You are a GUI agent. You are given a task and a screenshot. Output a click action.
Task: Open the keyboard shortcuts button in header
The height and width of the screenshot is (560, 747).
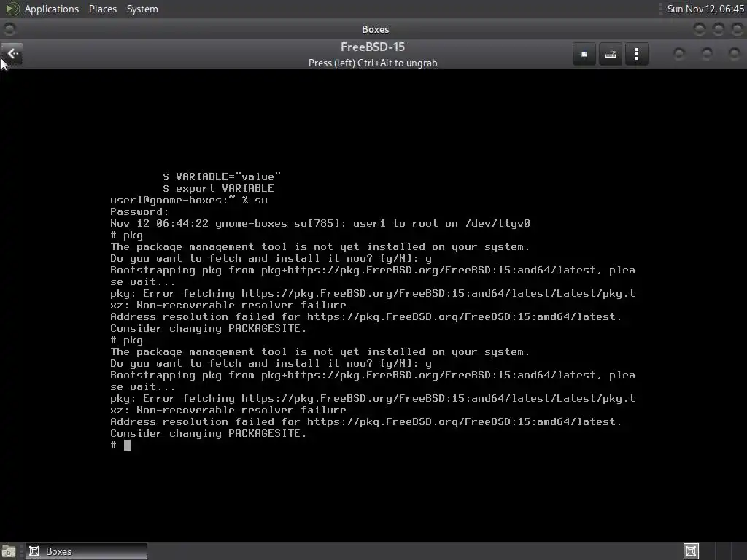(611, 54)
